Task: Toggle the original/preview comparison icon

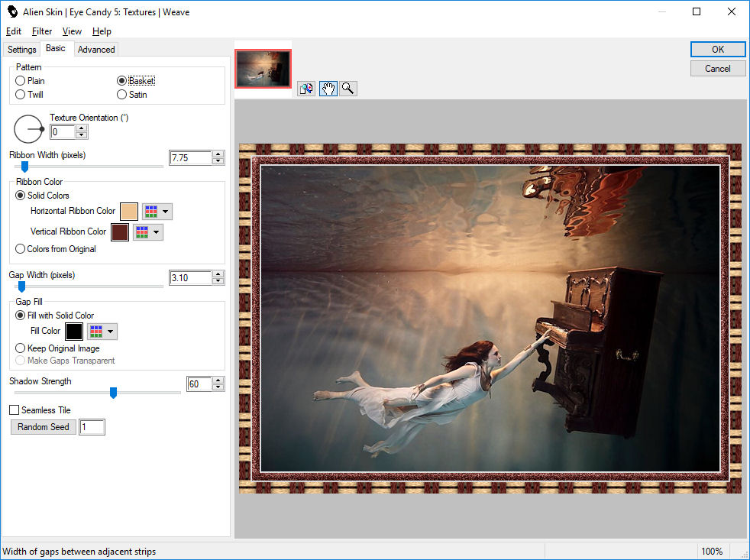Action: [306, 89]
